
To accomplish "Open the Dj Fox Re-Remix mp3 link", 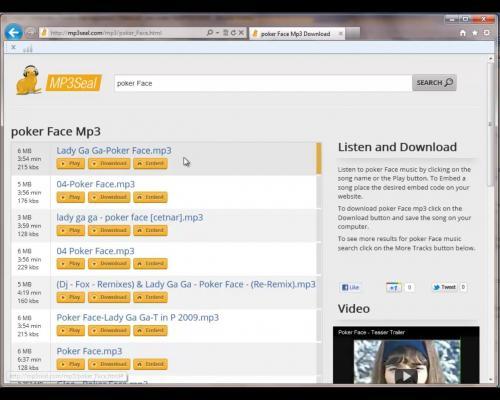I will click(186, 284).
